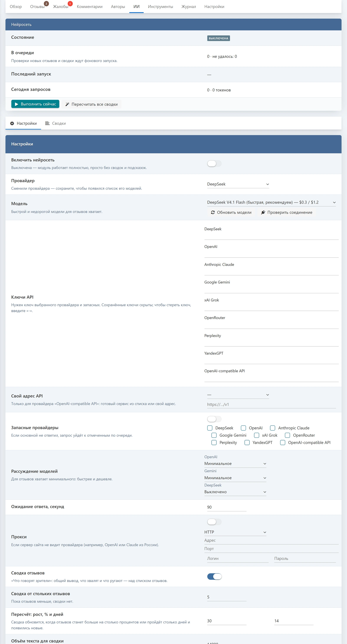Open the OpenAI reasoning level dropdown
Screen dimensions: 347x644
click(x=235, y=464)
